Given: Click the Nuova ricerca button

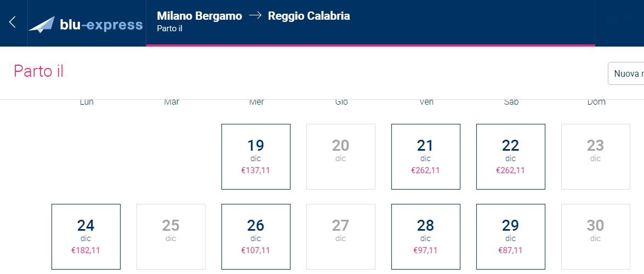Looking at the screenshot, I should (628, 73).
